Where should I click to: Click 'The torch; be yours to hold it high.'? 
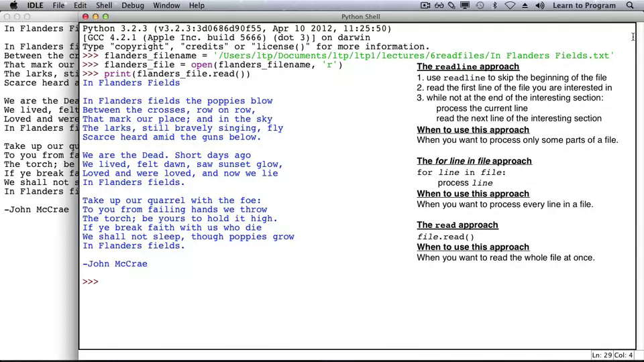180,219
